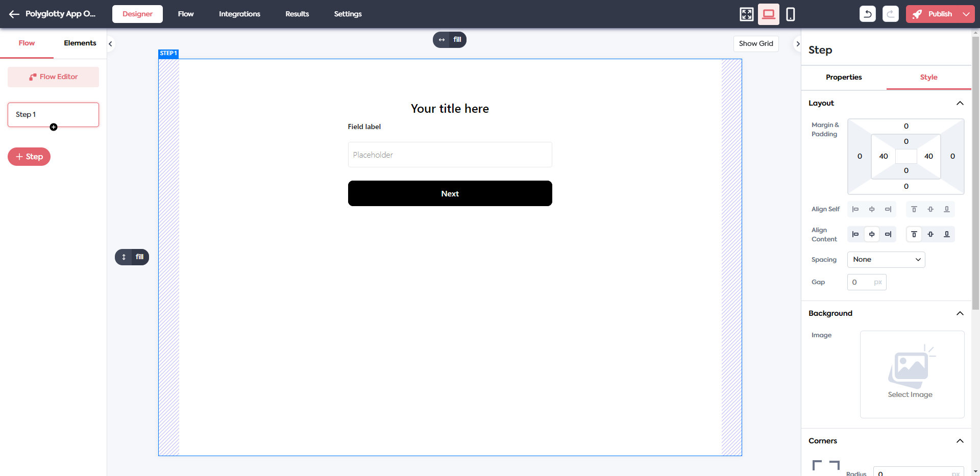Select a background image

[x=912, y=374]
